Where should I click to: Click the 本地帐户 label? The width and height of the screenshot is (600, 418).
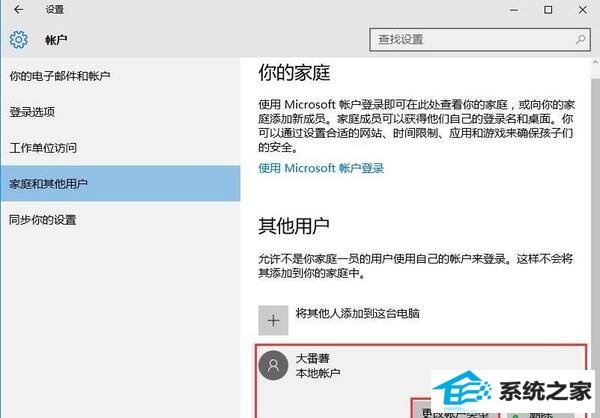click(318, 372)
